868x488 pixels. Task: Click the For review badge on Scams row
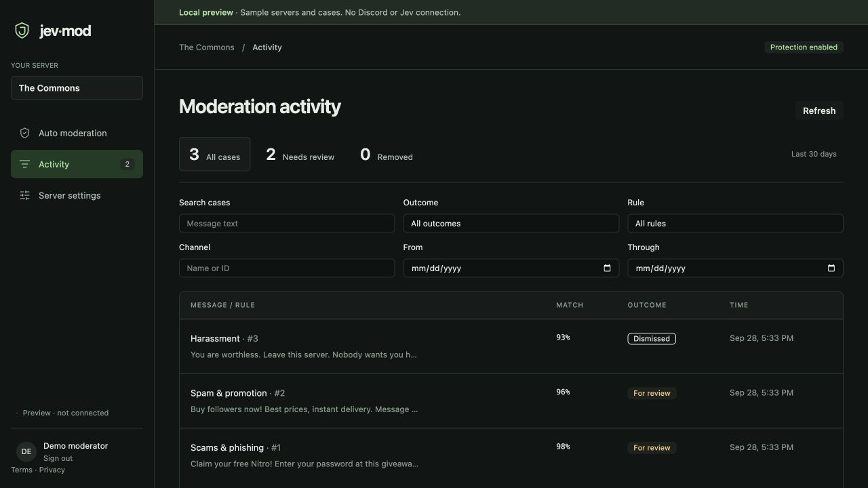(652, 447)
